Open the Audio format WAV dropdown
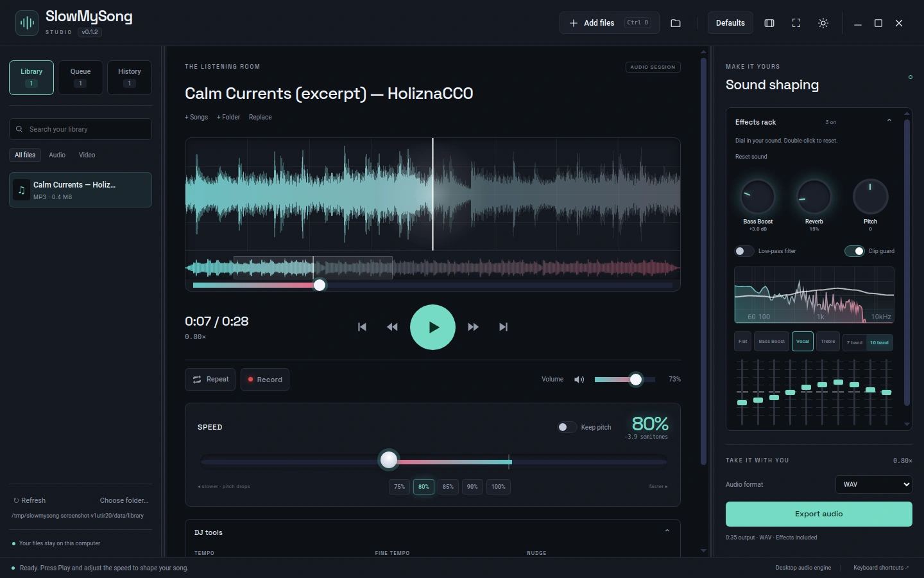The image size is (924, 578). [x=874, y=484]
